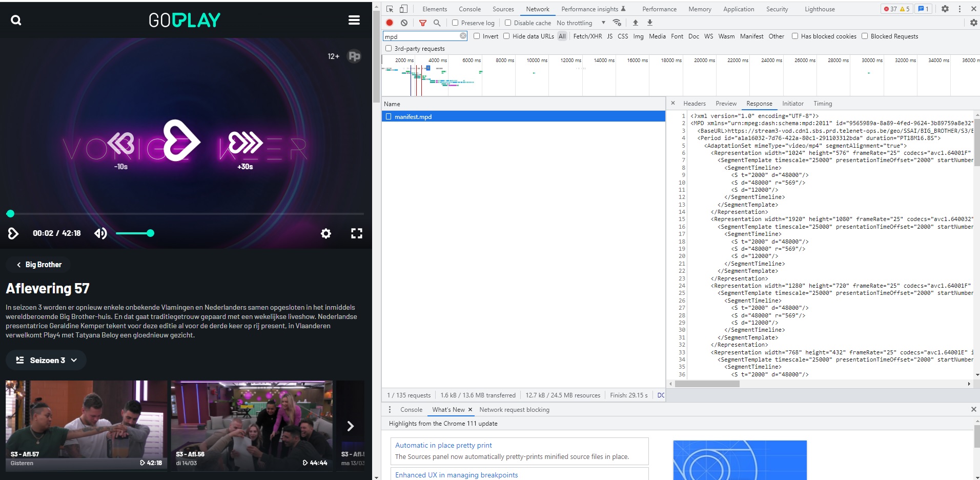Open video player settings gear

point(326,234)
